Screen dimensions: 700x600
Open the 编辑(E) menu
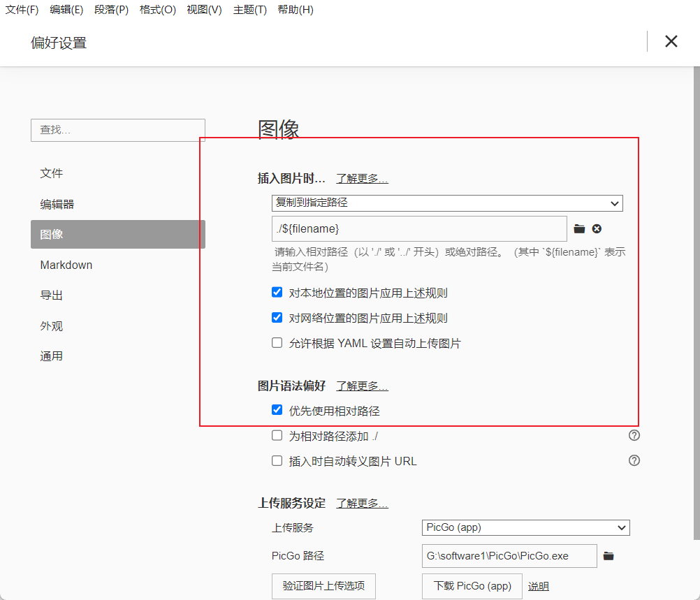click(x=66, y=9)
